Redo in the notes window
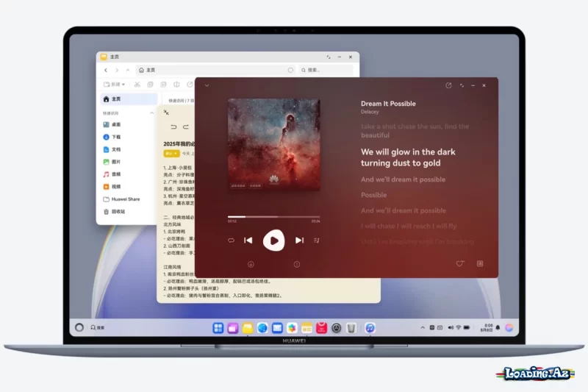The height and width of the screenshot is (392, 588). point(186,127)
